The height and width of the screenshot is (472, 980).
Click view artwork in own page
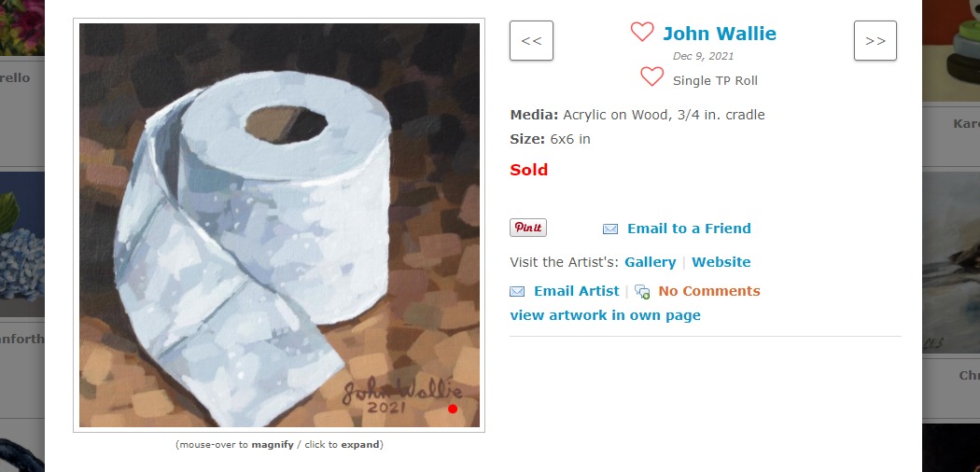click(605, 315)
